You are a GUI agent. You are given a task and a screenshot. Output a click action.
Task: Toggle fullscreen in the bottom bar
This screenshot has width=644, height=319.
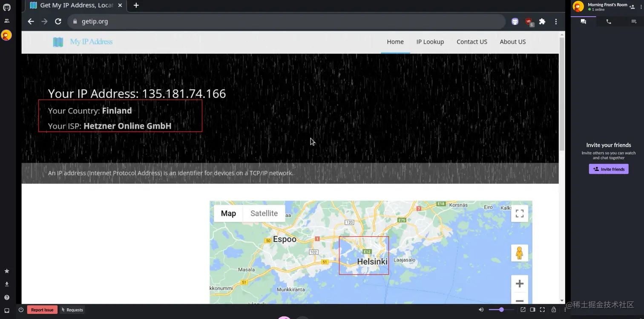pos(542,310)
